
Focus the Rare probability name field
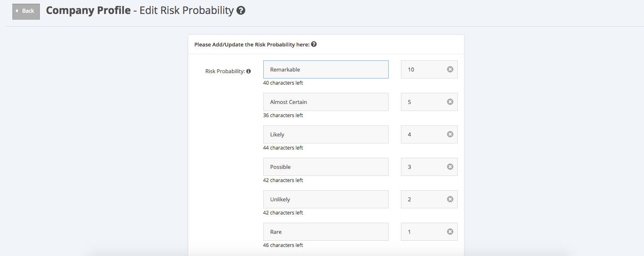tap(326, 232)
